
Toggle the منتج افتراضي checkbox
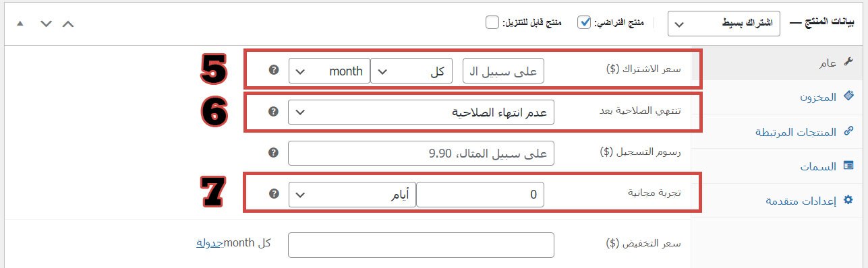584,22
